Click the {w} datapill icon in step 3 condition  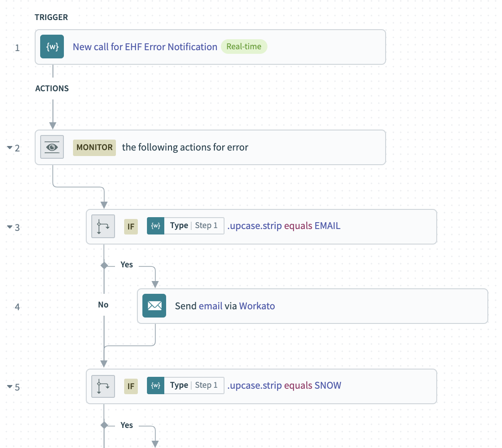click(155, 225)
